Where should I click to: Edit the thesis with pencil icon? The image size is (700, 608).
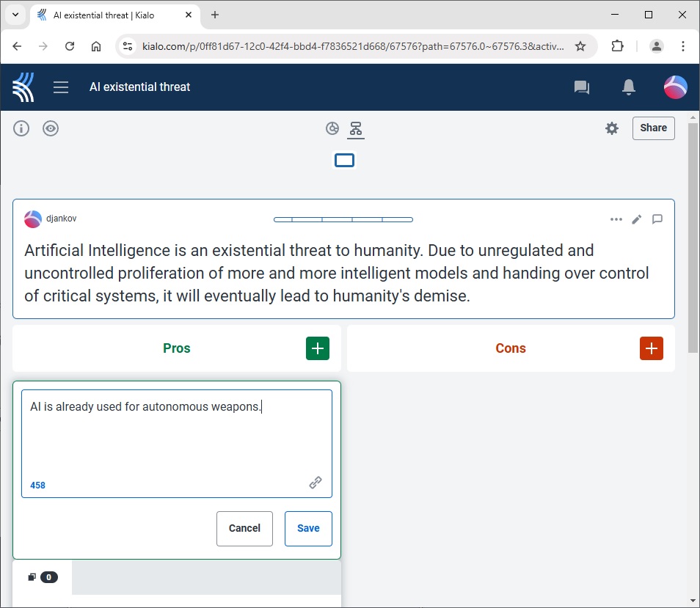point(637,219)
